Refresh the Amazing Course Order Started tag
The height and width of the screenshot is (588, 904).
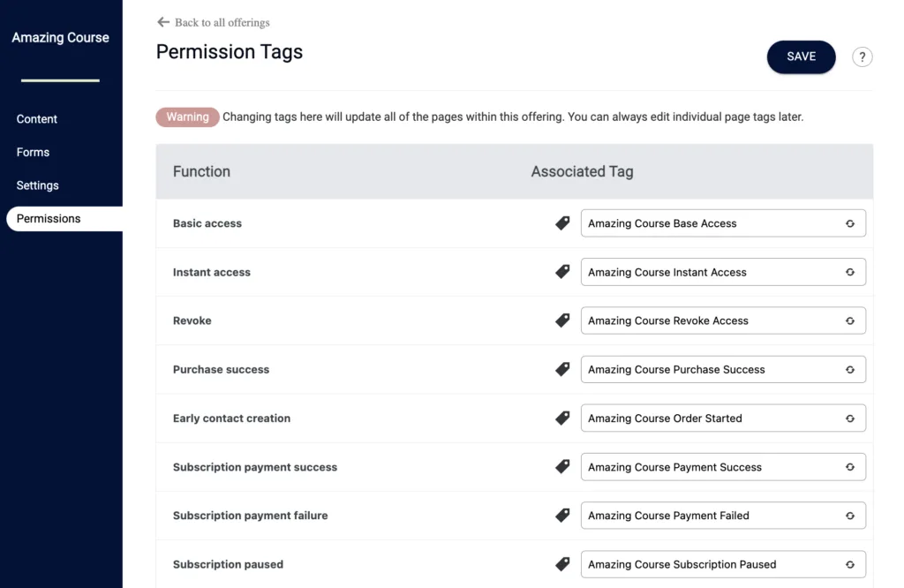pos(850,418)
